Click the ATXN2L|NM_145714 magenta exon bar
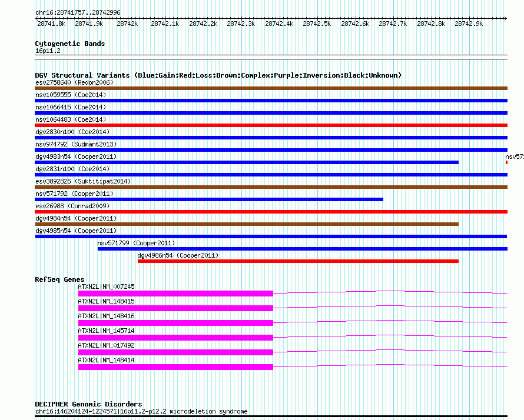This screenshot has width=524, height=420. [176, 338]
